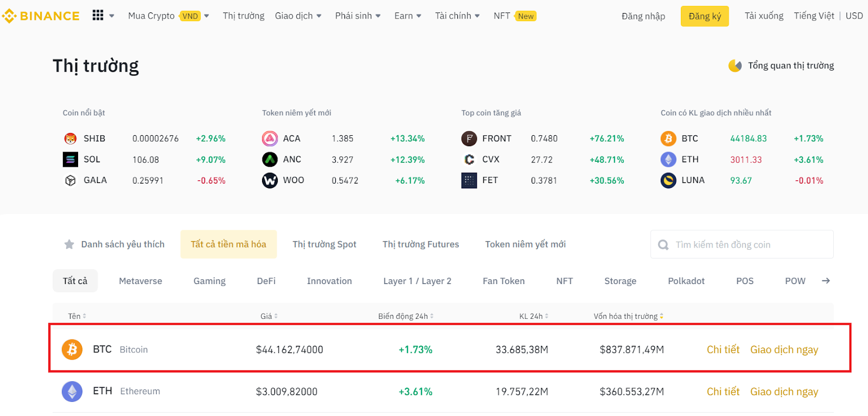Expand the apps grid dropdown arrow
Viewport: 868px width, 416px height.
point(112,16)
